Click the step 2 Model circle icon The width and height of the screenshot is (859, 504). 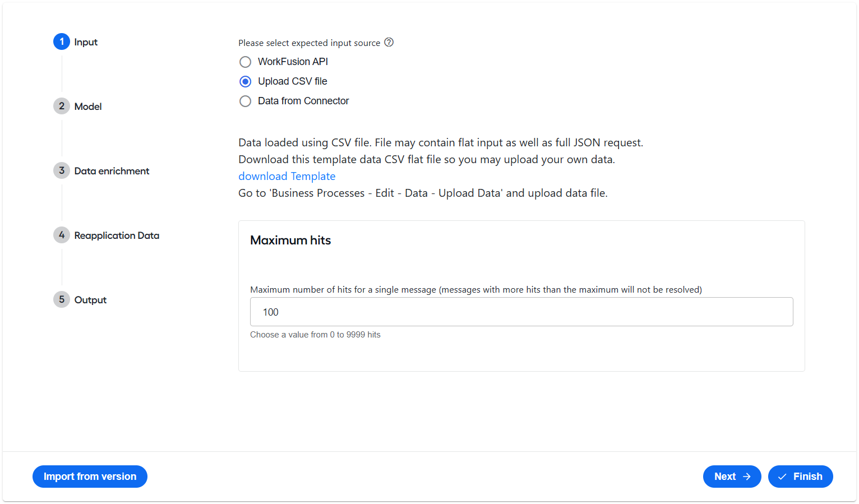[x=62, y=106]
